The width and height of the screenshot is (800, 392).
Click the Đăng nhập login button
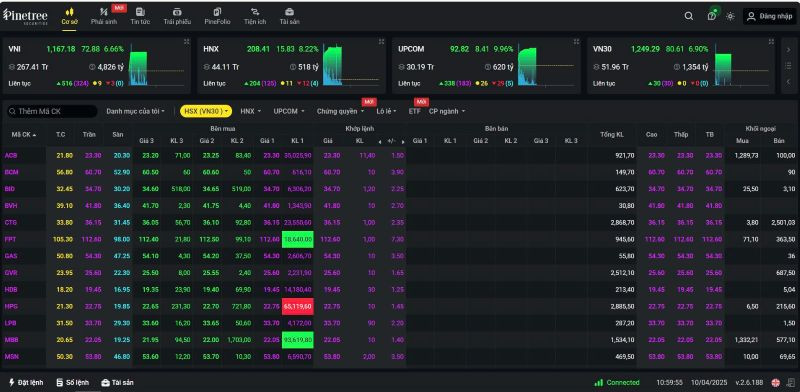pyautogui.click(x=769, y=16)
